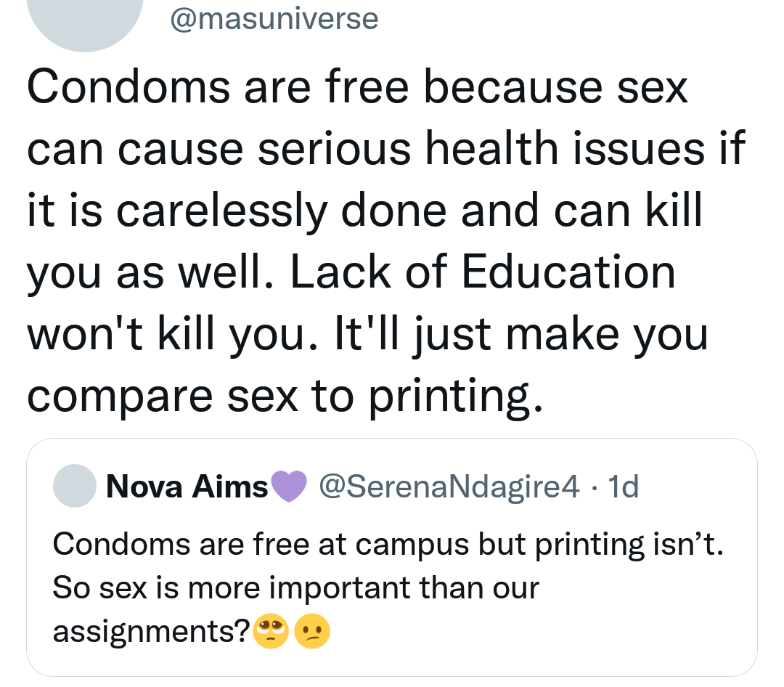Open the quoted tweet card
The height and width of the screenshot is (687, 784).
pyautogui.click(x=391, y=558)
